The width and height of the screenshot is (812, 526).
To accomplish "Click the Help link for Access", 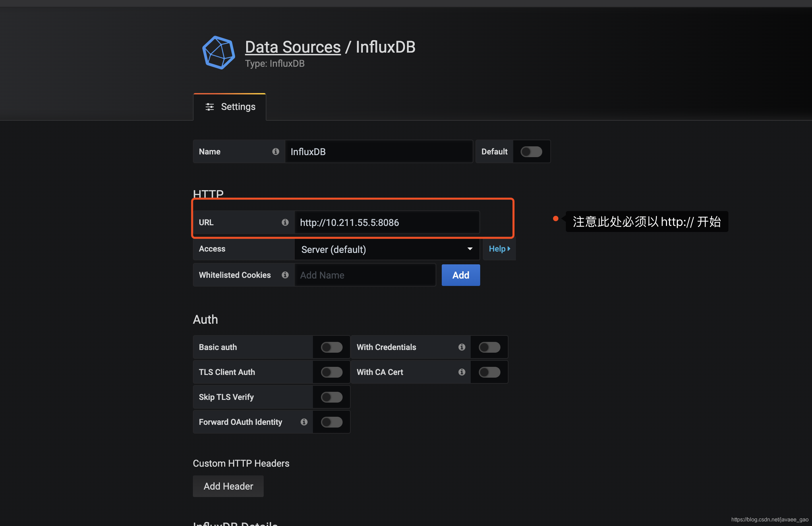I will coord(499,249).
